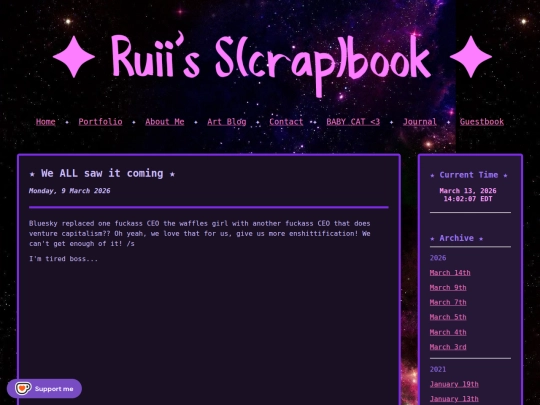Click the 2026 archive year label
Viewport: 540px width, 405px height.
pyautogui.click(x=438, y=258)
